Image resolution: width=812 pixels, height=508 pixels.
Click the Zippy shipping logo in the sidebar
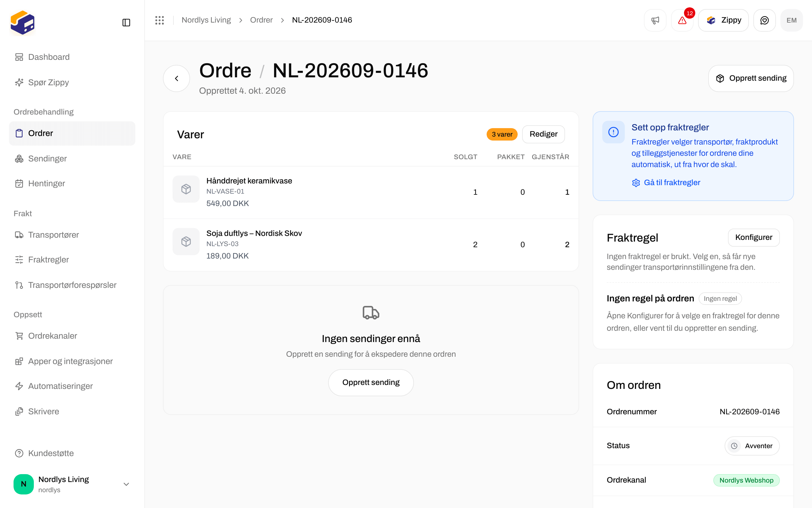[x=23, y=23]
